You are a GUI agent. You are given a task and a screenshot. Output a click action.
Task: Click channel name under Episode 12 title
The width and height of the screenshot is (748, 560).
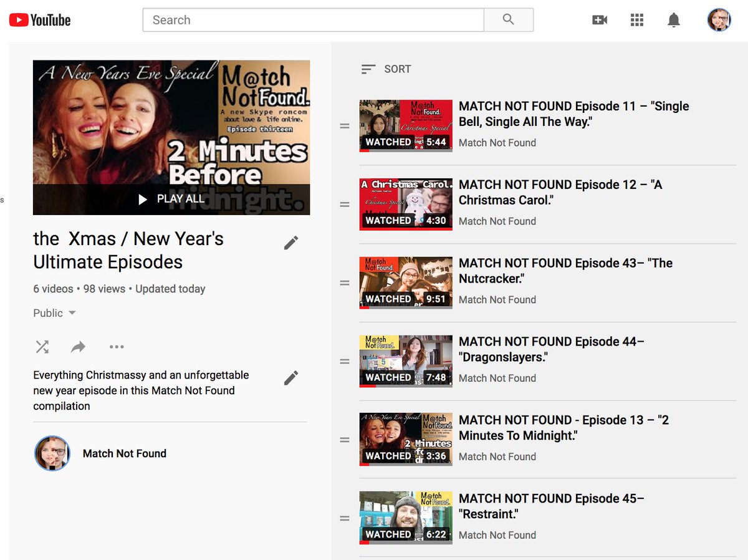pos(497,221)
